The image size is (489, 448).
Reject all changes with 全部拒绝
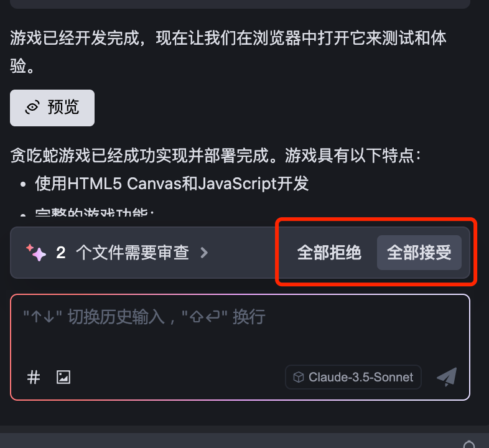point(329,253)
